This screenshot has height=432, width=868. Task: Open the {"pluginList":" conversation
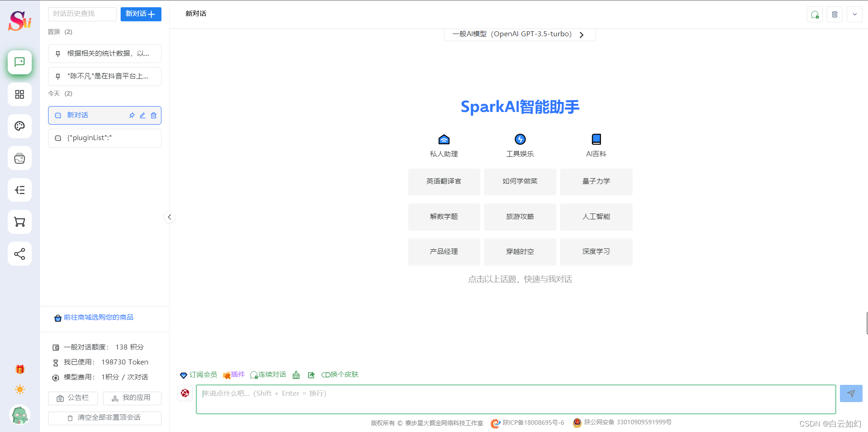point(105,138)
